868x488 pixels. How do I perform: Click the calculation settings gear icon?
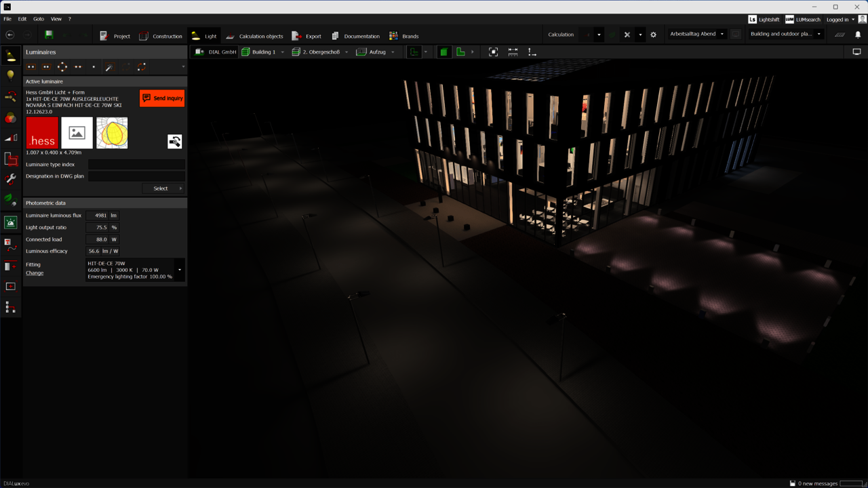(x=653, y=35)
